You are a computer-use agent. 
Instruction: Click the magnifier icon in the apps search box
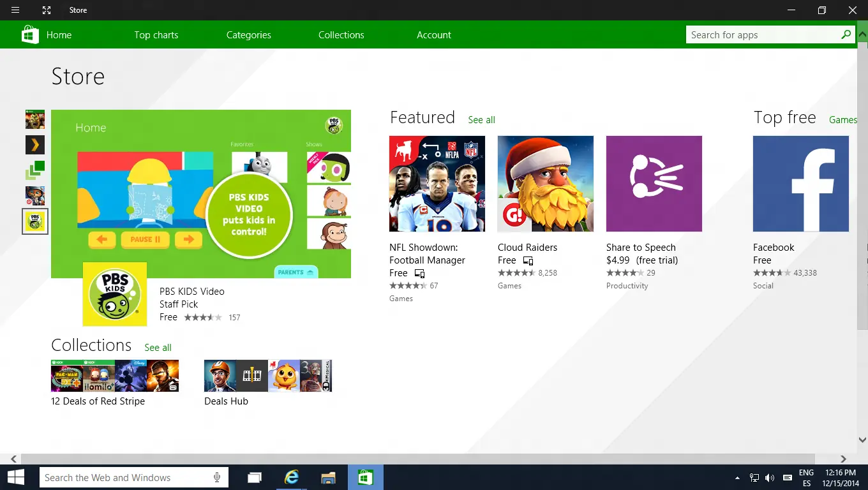tap(846, 34)
